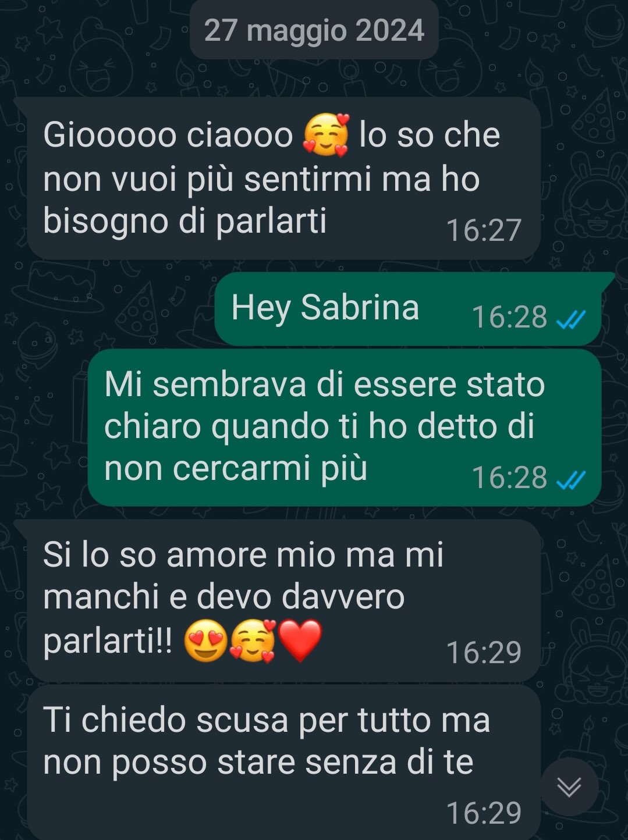Image resolution: width=628 pixels, height=840 pixels.
Task: Tap smiling hearts emoji next to red heart
Action: point(253,642)
